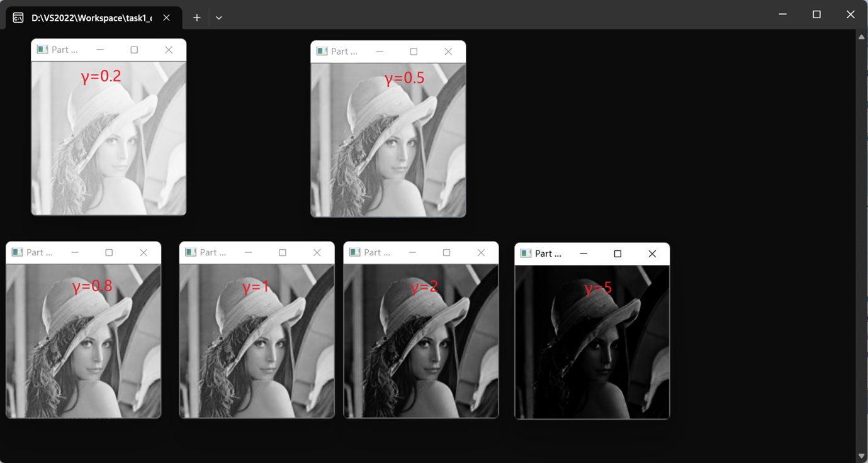Screen dimensions: 868x463
Task: Click the app icon of the γ=0.8 window
Action: (17, 252)
